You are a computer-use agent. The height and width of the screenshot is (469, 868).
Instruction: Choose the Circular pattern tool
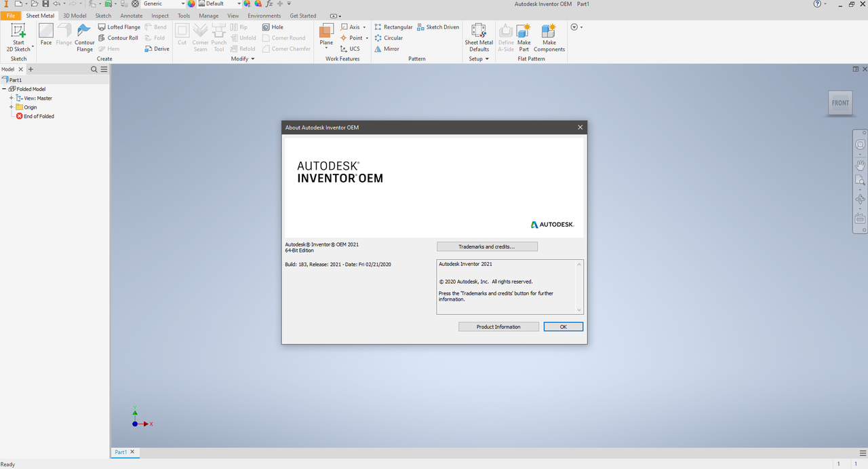coord(389,38)
